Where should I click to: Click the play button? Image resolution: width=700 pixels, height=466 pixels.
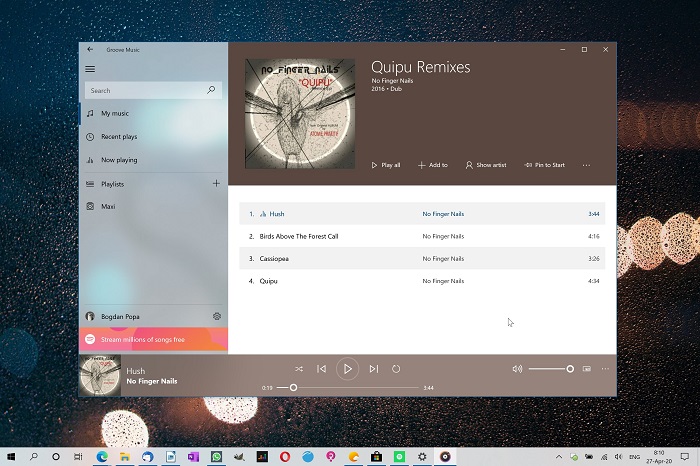pyautogui.click(x=347, y=369)
